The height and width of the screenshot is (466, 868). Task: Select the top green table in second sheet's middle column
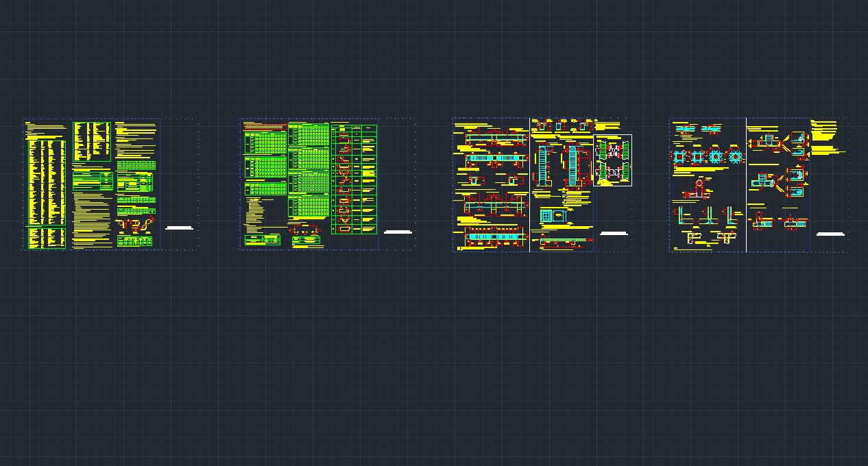tap(308, 134)
